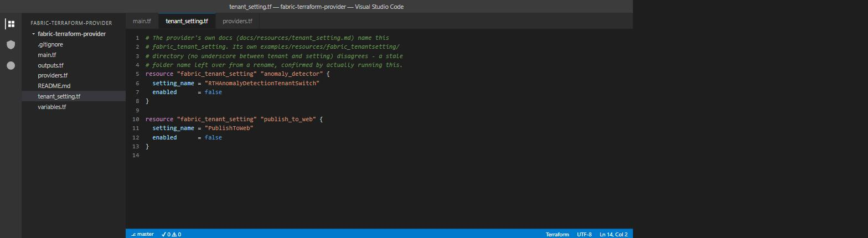The image size is (868, 238).
Task: Click setting_name on line 11
Action: [x=173, y=128]
